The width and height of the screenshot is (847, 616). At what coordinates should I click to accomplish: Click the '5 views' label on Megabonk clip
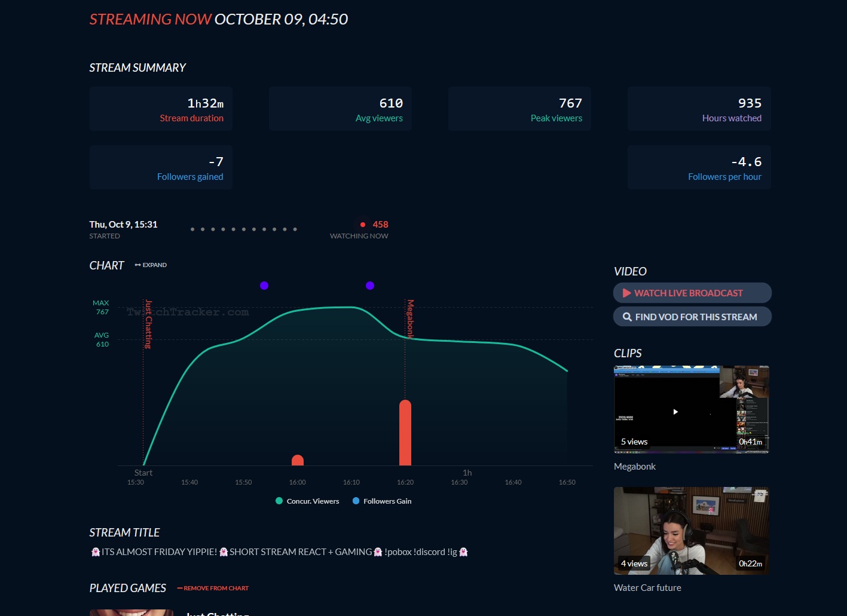(634, 442)
